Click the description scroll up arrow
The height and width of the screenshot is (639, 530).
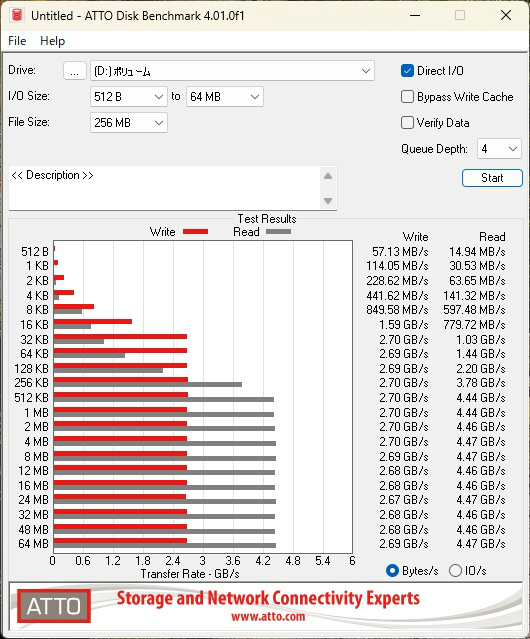(328, 176)
